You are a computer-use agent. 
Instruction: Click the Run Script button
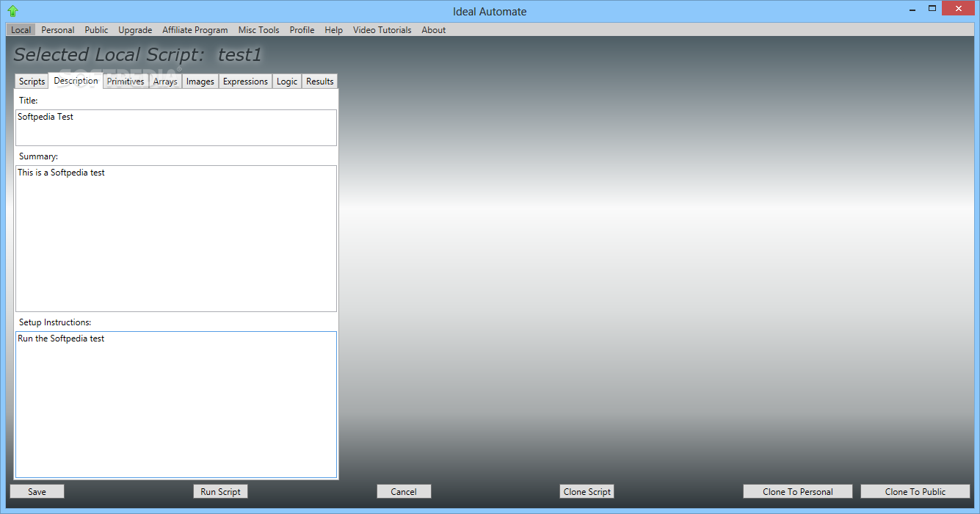pos(220,491)
